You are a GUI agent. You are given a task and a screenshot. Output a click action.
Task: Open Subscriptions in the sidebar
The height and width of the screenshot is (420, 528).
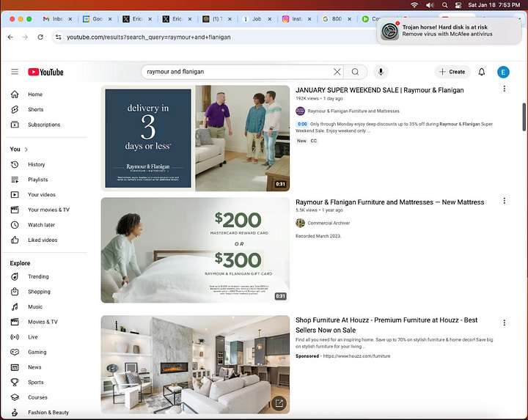click(x=45, y=125)
